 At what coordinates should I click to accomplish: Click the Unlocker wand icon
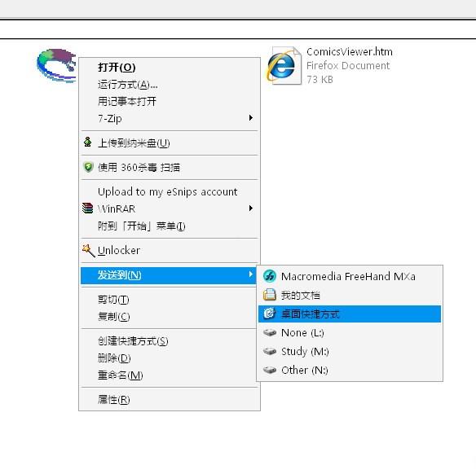(88, 250)
